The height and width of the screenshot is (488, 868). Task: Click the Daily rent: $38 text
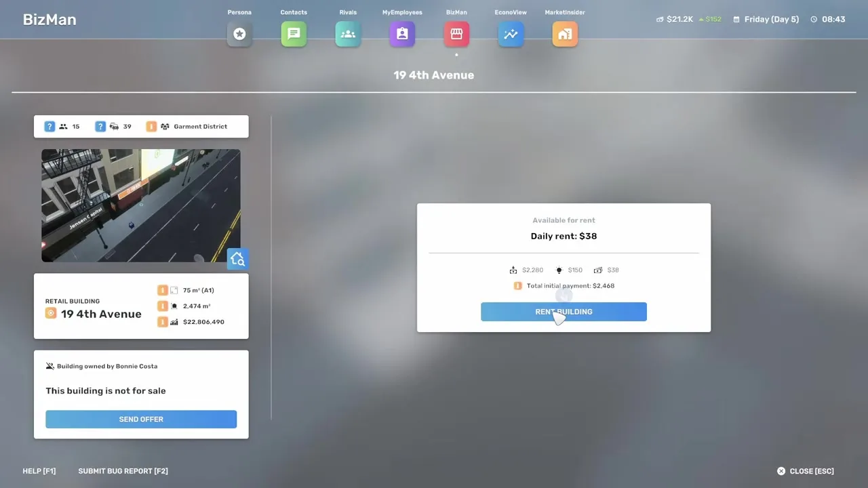click(x=564, y=236)
